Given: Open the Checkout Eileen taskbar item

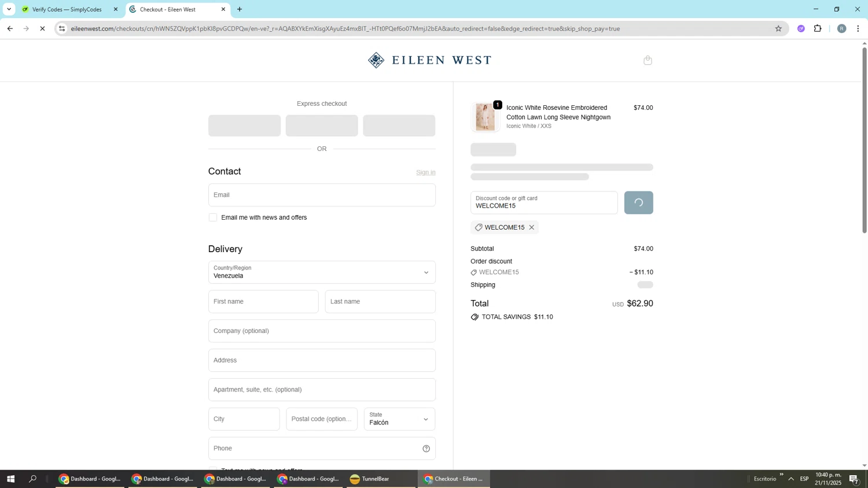Looking at the screenshot, I should 454,479.
